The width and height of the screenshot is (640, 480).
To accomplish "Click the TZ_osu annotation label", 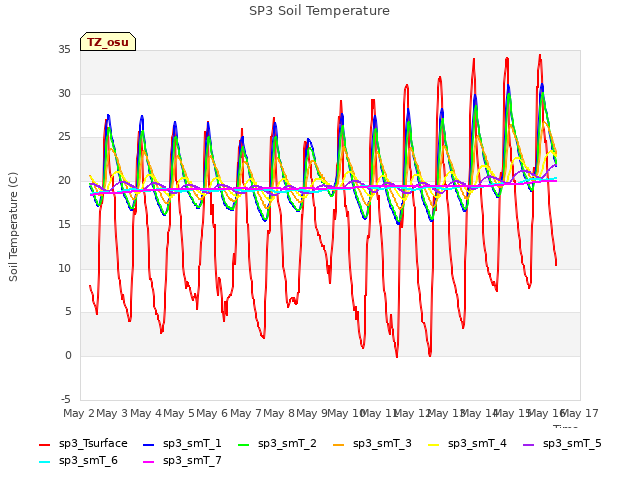I will click(108, 42).
